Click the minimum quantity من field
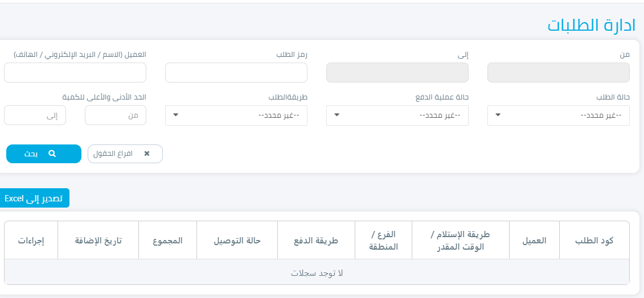 pos(116,115)
